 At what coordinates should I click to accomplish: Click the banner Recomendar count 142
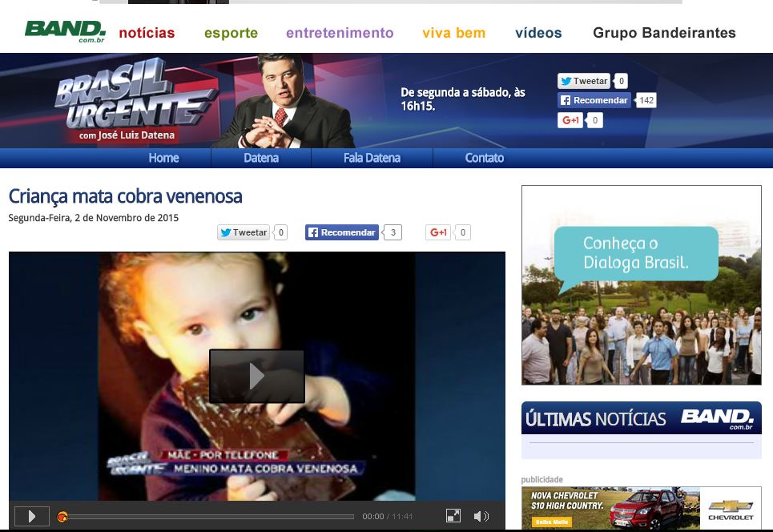point(646,101)
